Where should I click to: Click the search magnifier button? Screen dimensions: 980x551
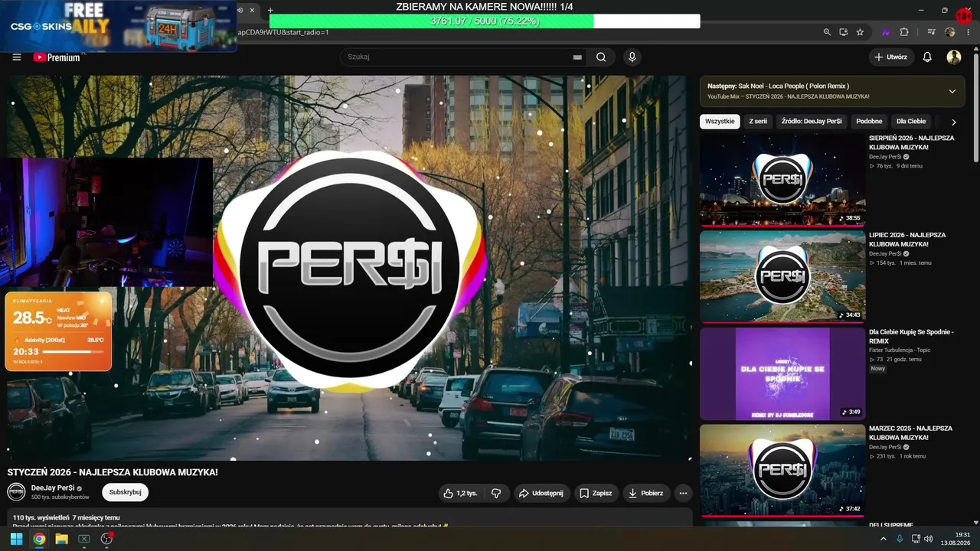[601, 57]
